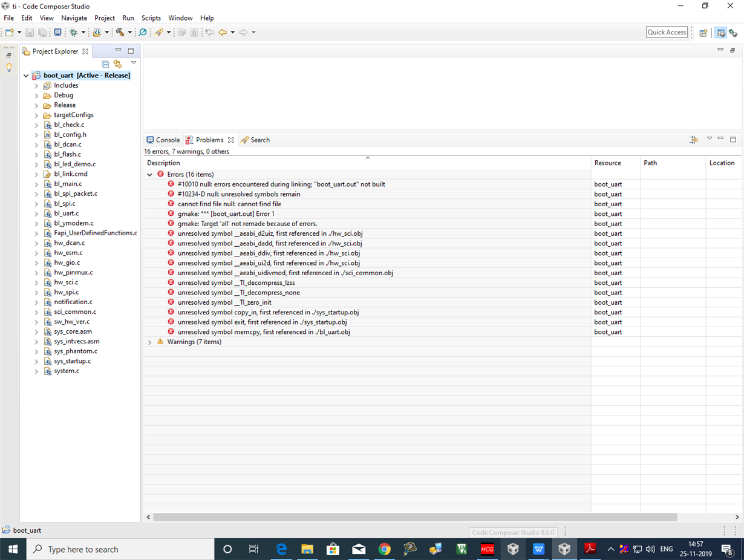The height and width of the screenshot is (560, 744).
Task: Click the Flash load program icon
Action: pyautogui.click(x=97, y=32)
